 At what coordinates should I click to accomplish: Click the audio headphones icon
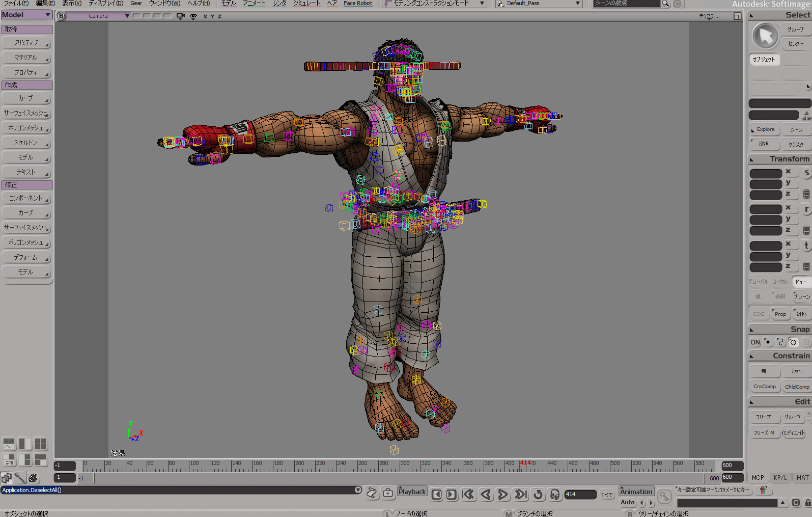(555, 495)
